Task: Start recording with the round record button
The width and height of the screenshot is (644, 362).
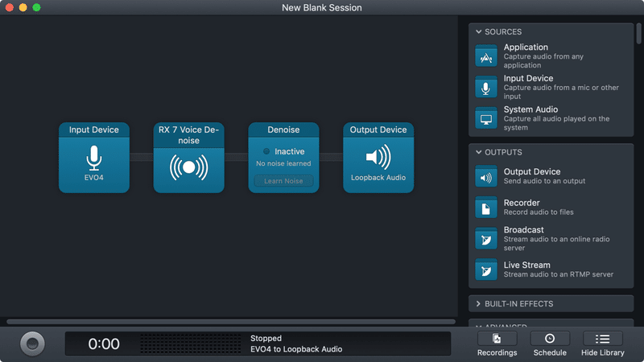Action: [32, 344]
